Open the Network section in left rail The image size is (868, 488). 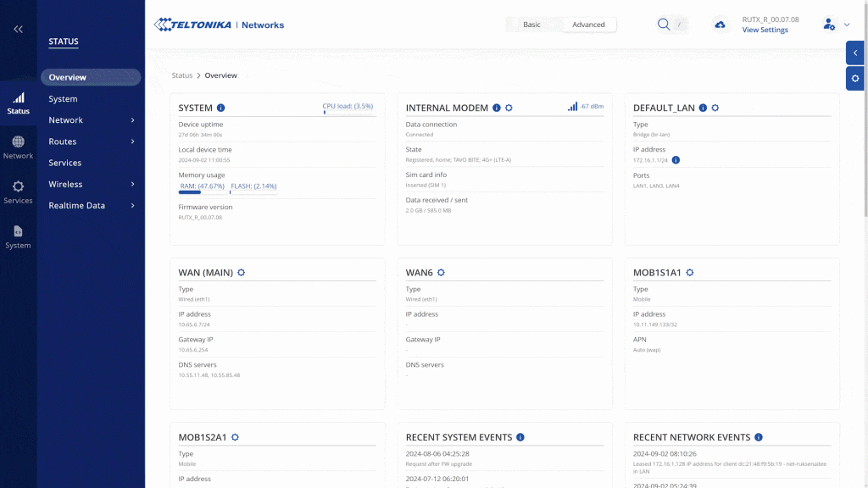point(18,147)
